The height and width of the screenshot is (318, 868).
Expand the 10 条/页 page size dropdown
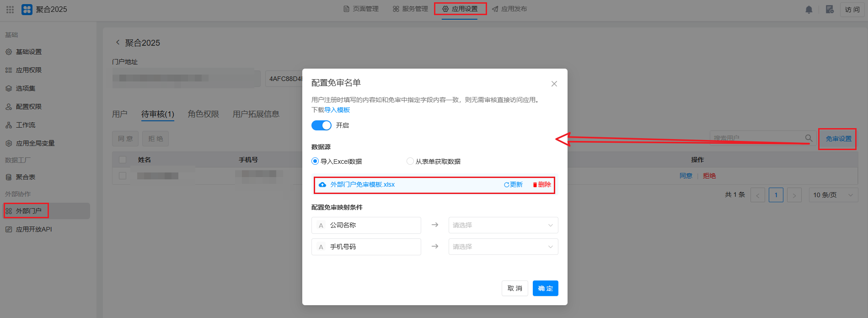pyautogui.click(x=833, y=195)
